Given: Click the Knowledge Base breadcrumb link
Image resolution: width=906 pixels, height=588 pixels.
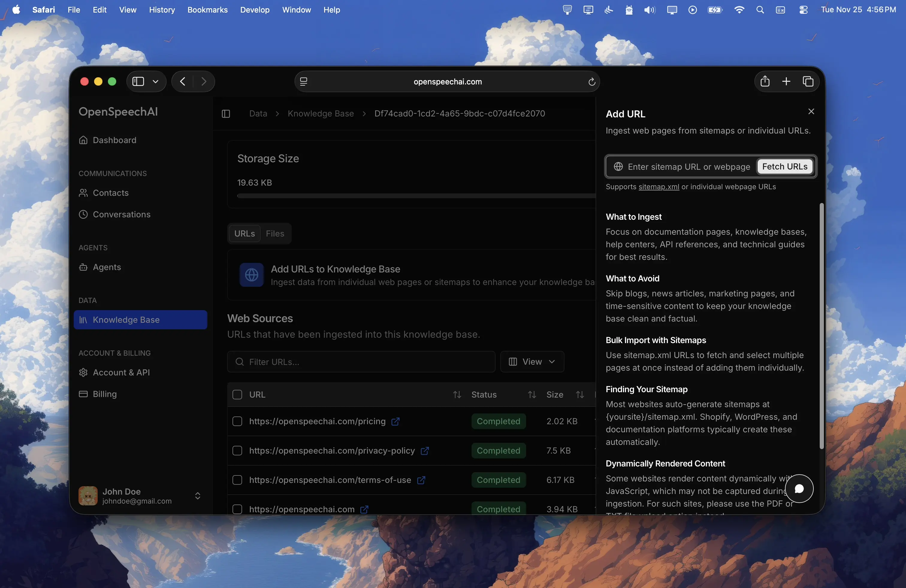Looking at the screenshot, I should pyautogui.click(x=321, y=114).
